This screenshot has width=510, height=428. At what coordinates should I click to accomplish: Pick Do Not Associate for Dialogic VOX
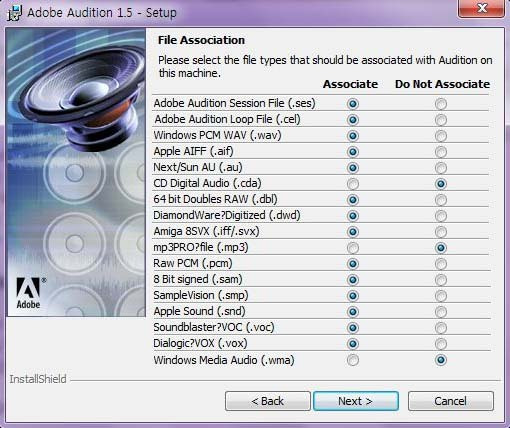tap(441, 344)
